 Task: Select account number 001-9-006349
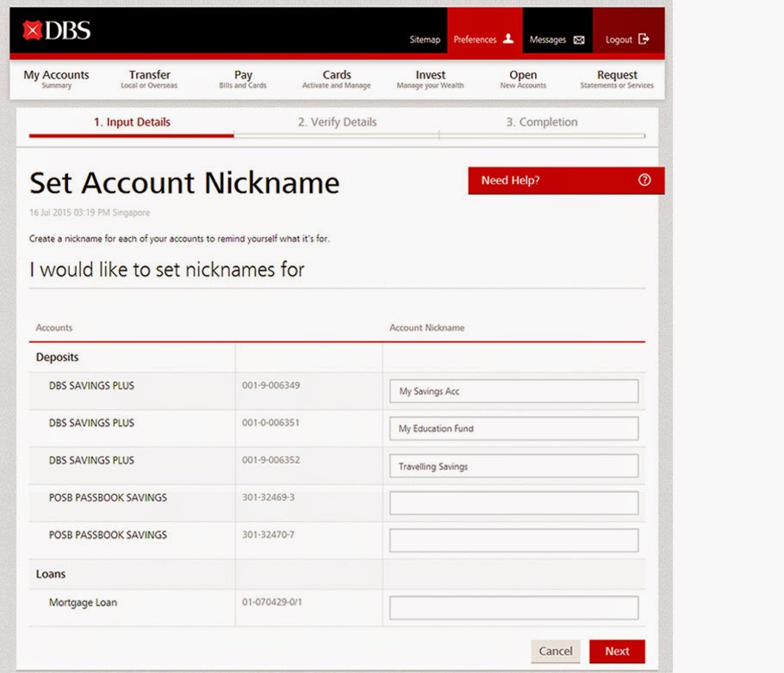[x=271, y=385]
